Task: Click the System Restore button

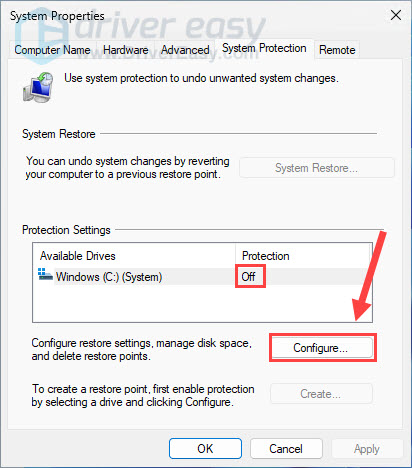Action: [x=317, y=168]
